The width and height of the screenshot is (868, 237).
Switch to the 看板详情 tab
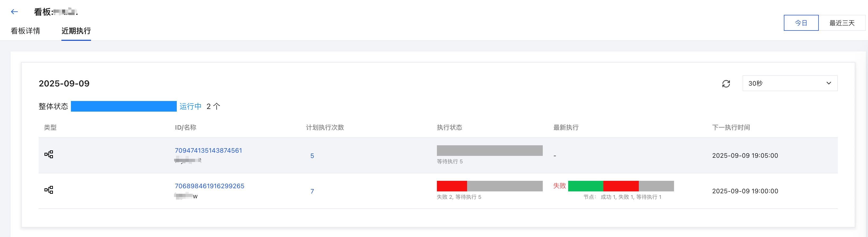pos(25,31)
